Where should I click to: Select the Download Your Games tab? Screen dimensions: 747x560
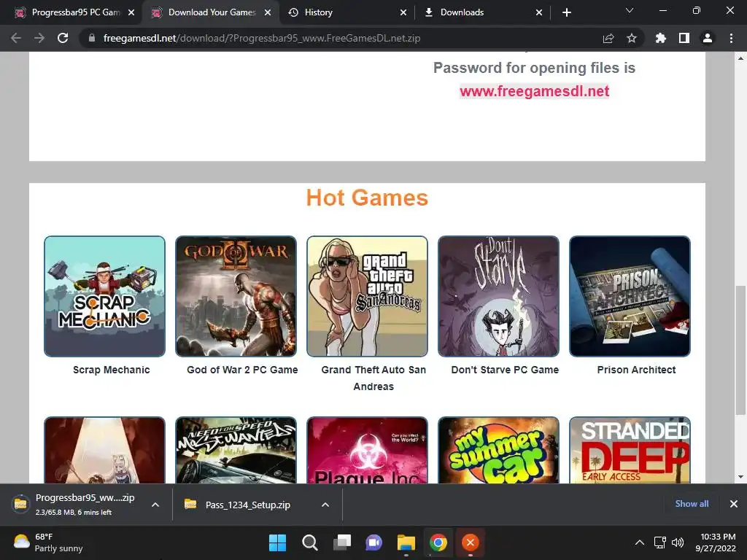click(205, 12)
